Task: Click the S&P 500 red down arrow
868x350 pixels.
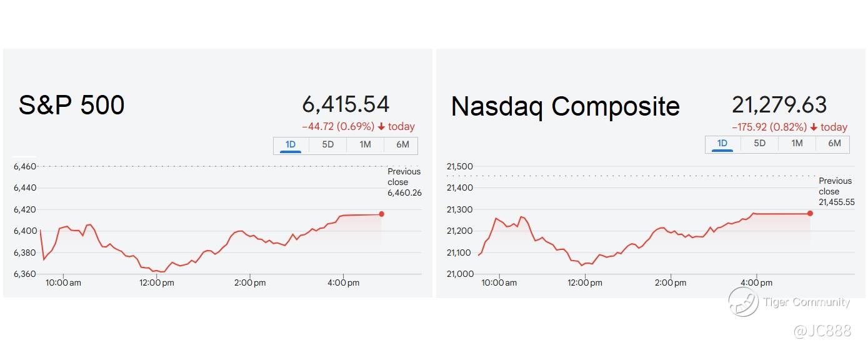Action: [381, 127]
